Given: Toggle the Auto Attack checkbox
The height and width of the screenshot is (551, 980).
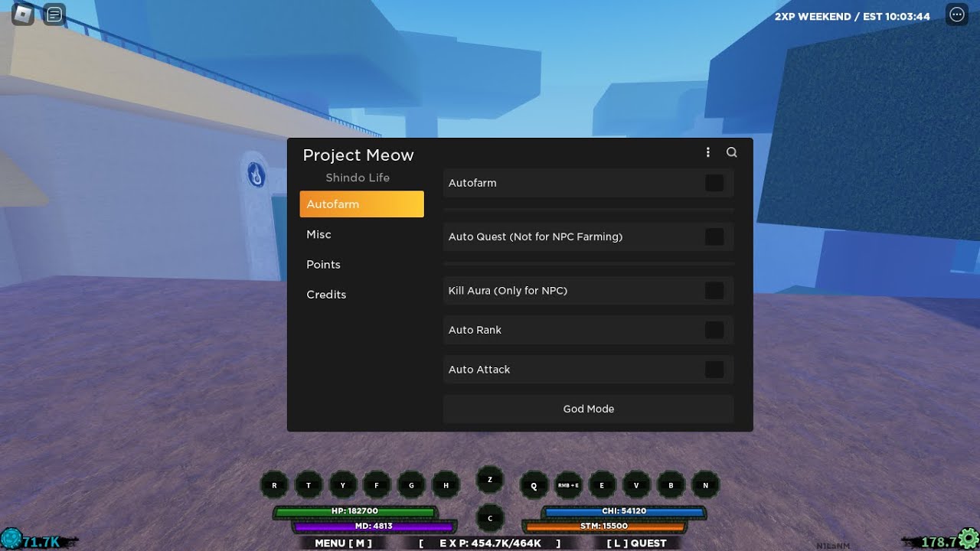Looking at the screenshot, I should [714, 370].
